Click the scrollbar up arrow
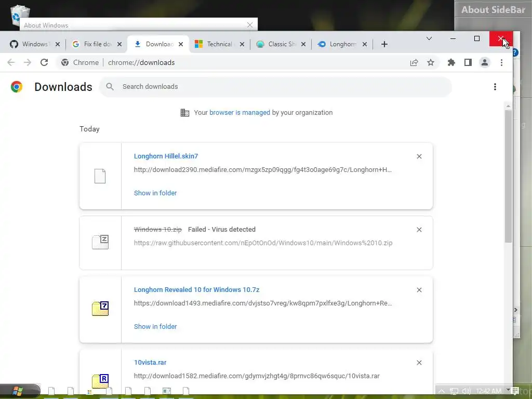532x399 pixels. [508, 106]
